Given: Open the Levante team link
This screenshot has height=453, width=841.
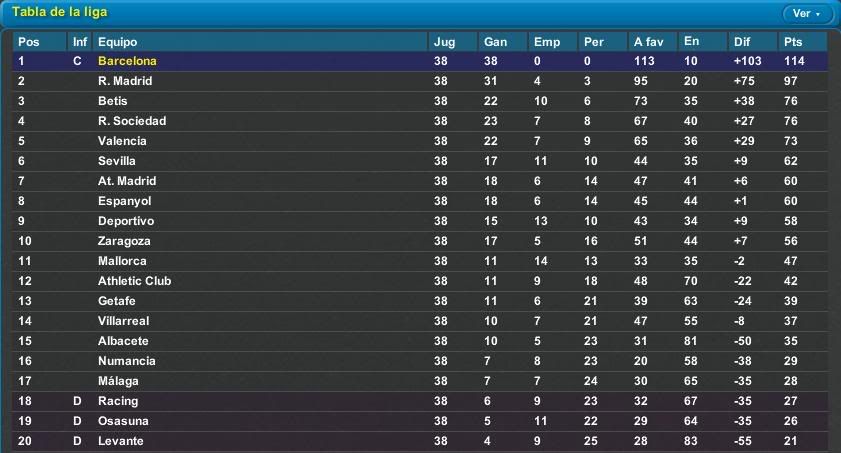Looking at the screenshot, I should (120, 441).
